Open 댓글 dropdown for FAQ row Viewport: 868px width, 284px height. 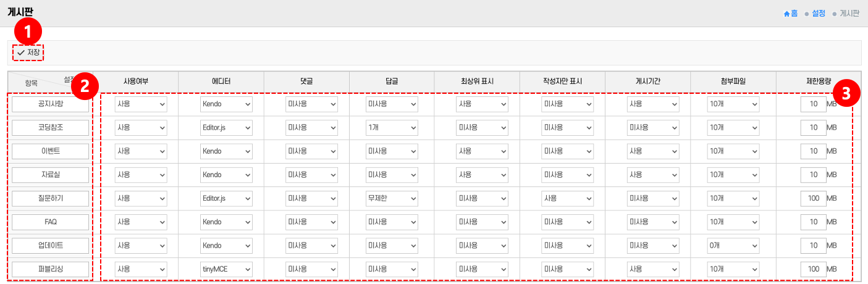(311, 222)
